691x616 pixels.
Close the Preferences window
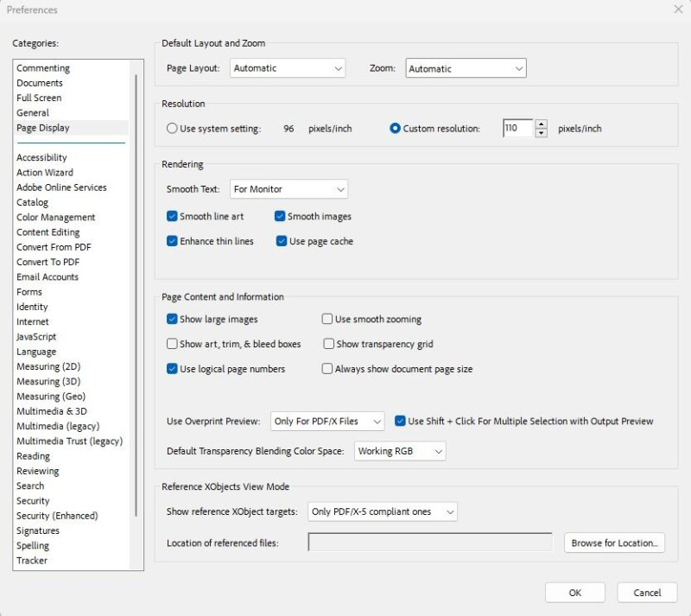(678, 10)
